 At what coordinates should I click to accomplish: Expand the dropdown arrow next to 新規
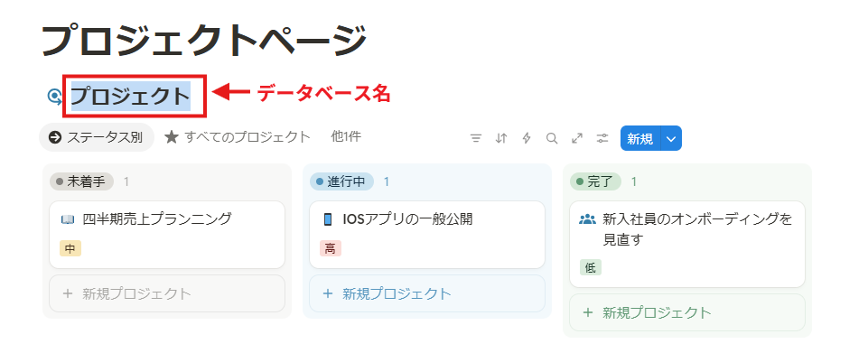(x=671, y=138)
